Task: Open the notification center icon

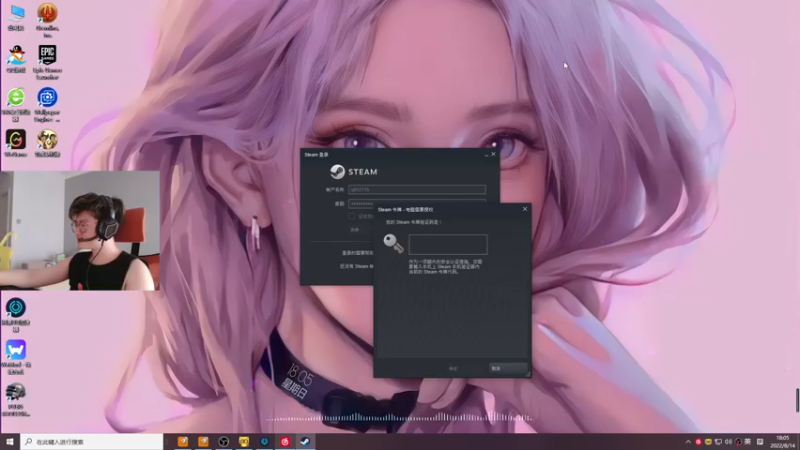Action: pyautogui.click(x=760, y=442)
